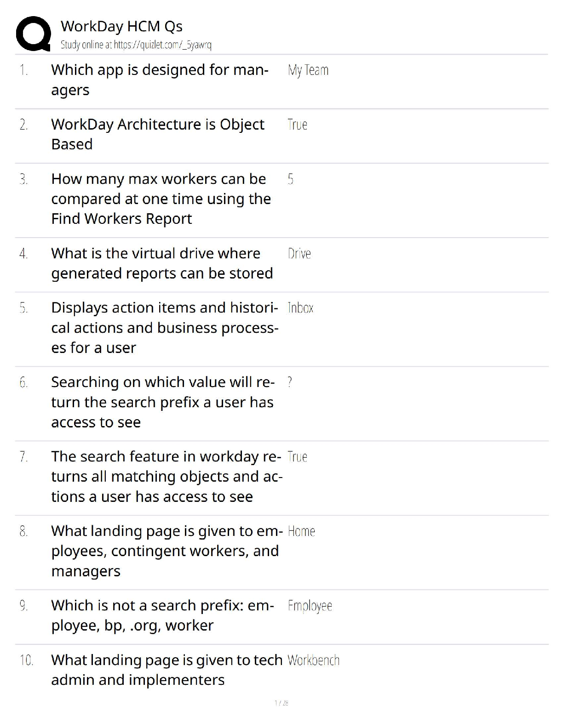Click the WorkDay HCM Qs title
Viewport: 563px width, 728px height.
click(121, 27)
